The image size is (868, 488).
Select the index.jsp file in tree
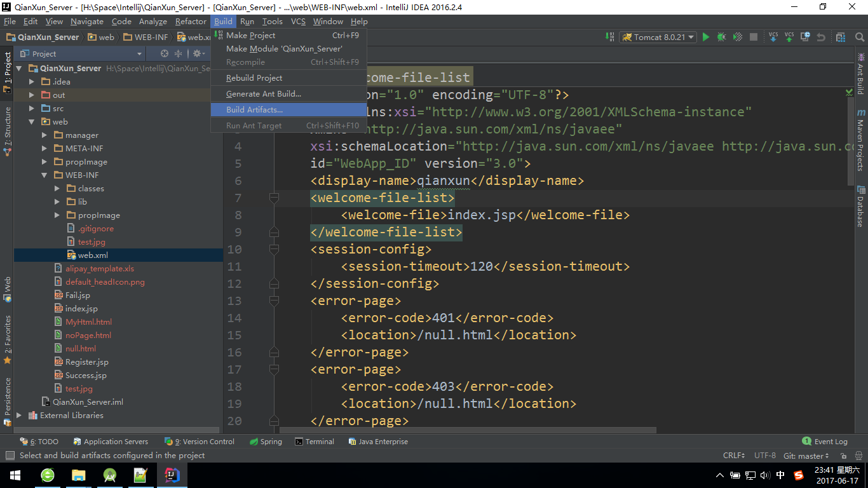pyautogui.click(x=81, y=309)
